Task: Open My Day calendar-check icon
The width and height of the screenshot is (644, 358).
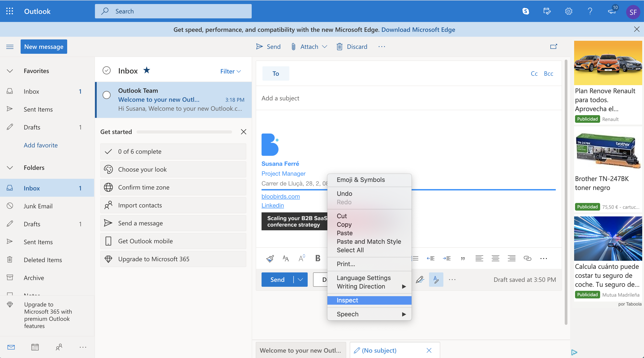Action: 547,11
